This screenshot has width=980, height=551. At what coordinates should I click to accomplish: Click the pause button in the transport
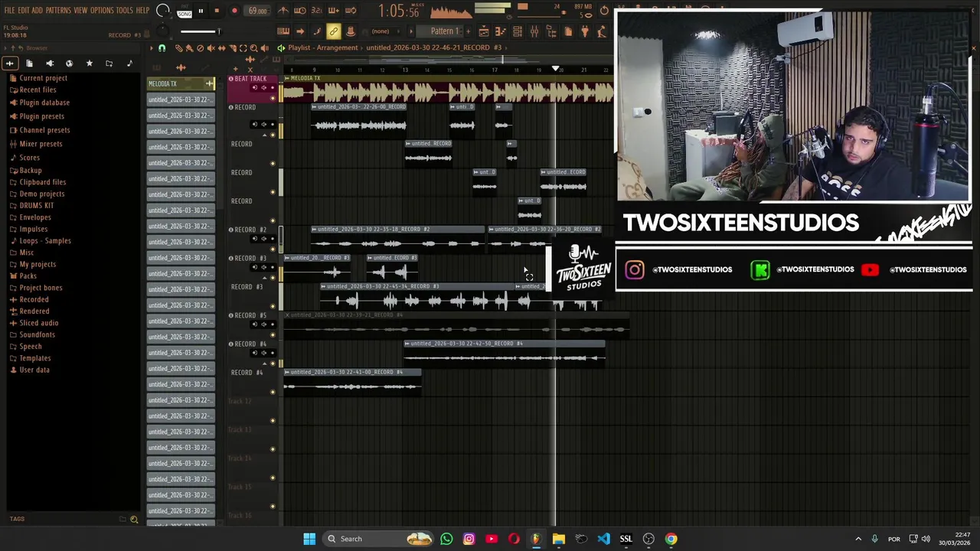click(201, 11)
